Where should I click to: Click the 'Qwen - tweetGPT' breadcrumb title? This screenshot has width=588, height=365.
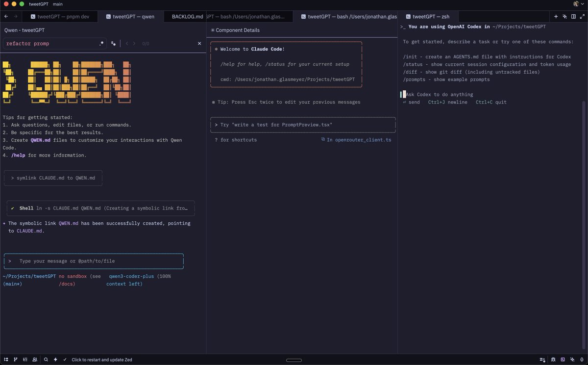point(24,30)
